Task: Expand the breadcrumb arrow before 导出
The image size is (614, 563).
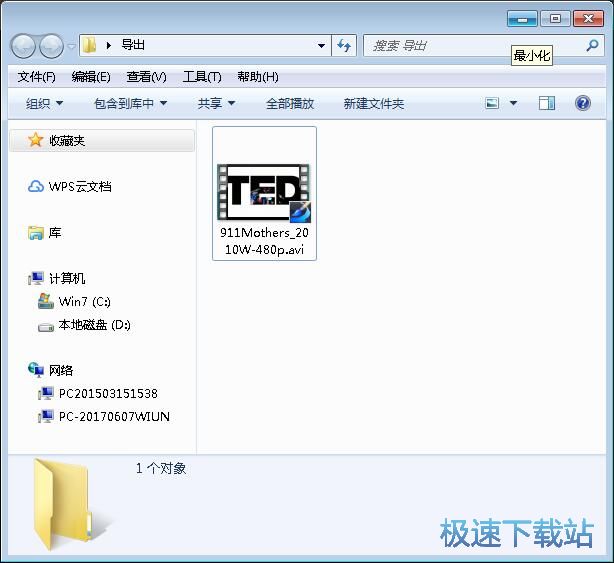Action: pos(108,46)
